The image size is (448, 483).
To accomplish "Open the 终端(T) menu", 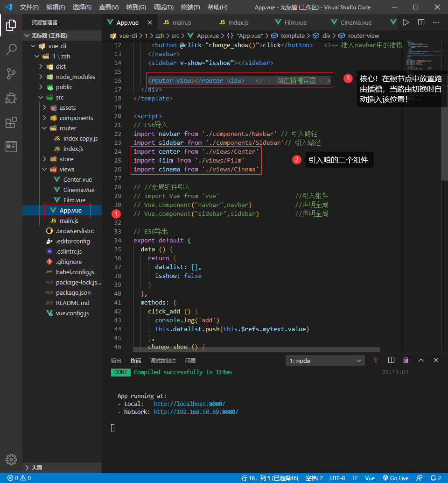I will click(190, 7).
